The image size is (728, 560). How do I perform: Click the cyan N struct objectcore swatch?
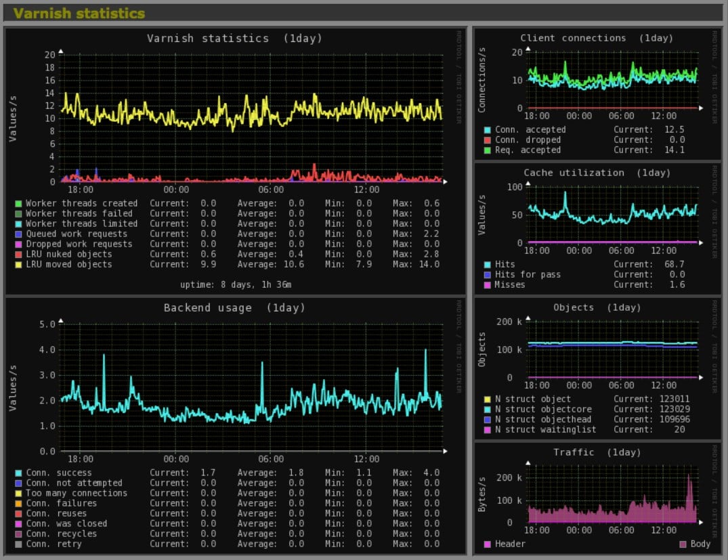[x=488, y=410]
